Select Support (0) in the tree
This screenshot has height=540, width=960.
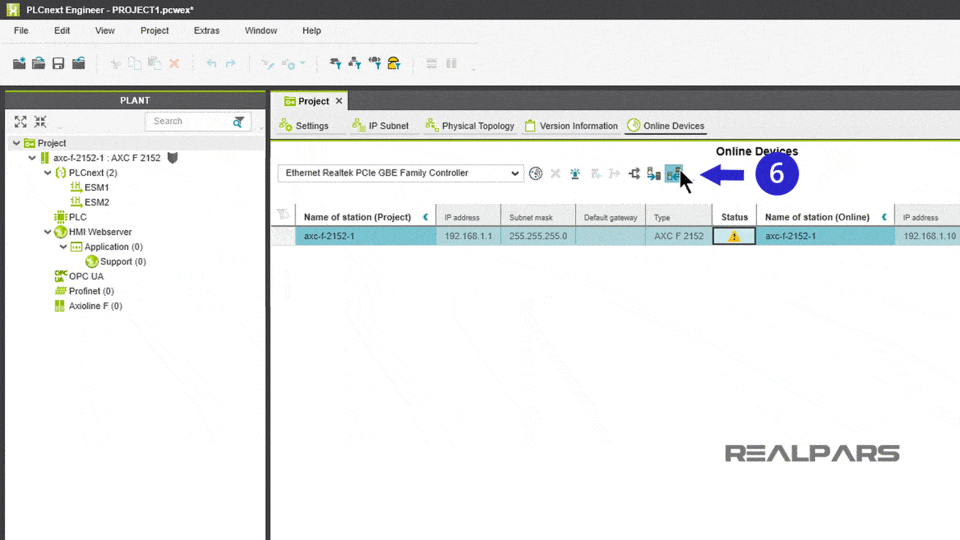pyautogui.click(x=116, y=261)
